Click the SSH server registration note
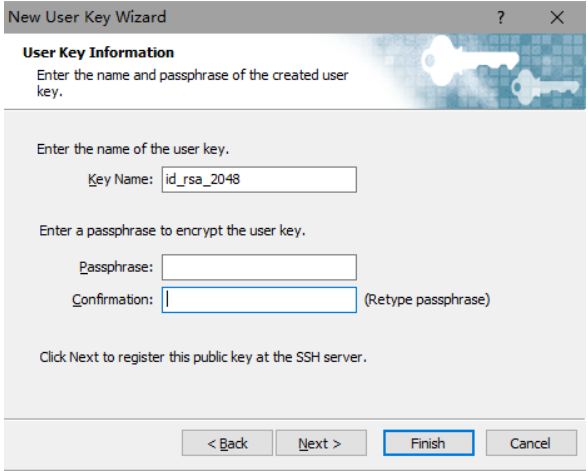 (203, 357)
